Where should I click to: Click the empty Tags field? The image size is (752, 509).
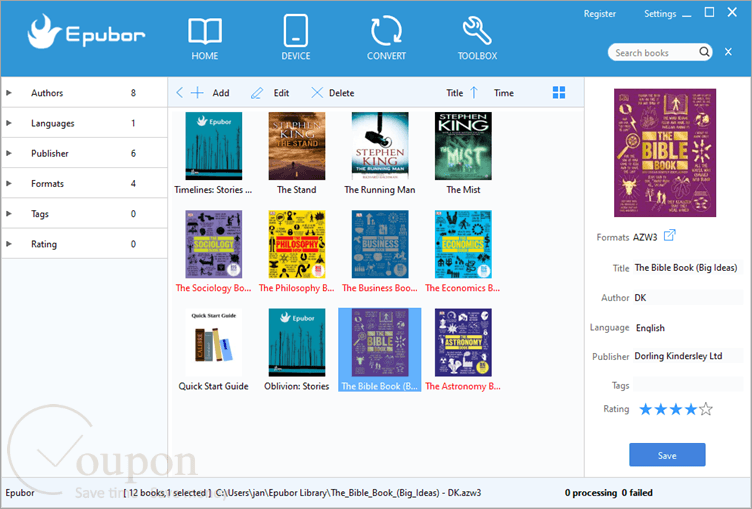(688, 385)
